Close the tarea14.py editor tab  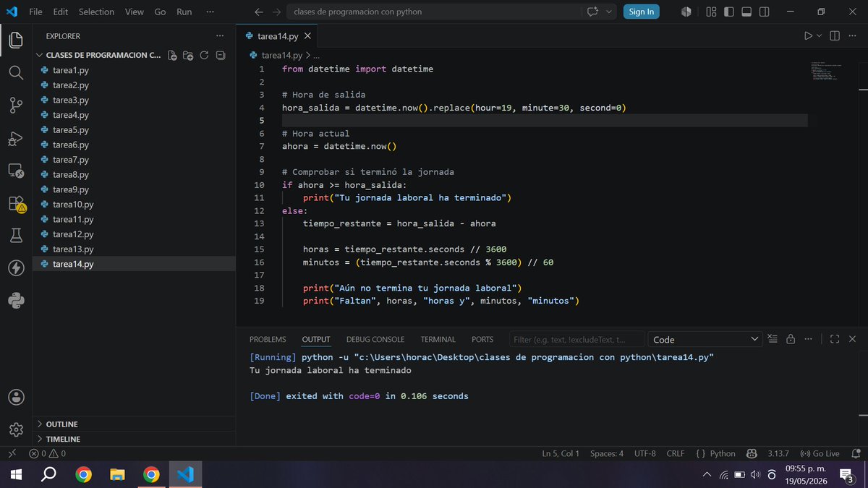(x=307, y=35)
